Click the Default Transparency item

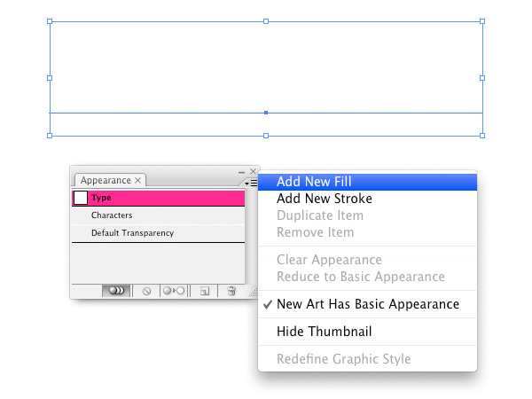(132, 233)
